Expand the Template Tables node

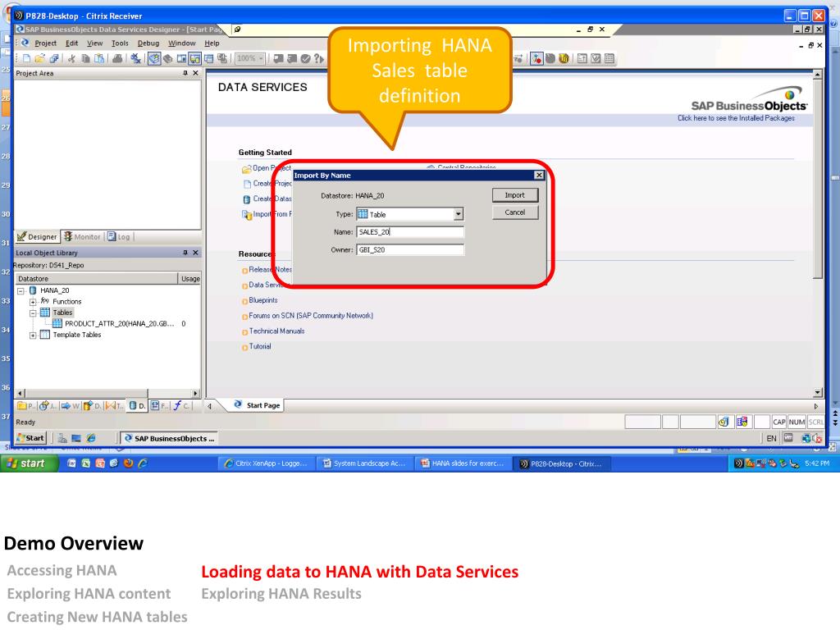[x=33, y=336]
